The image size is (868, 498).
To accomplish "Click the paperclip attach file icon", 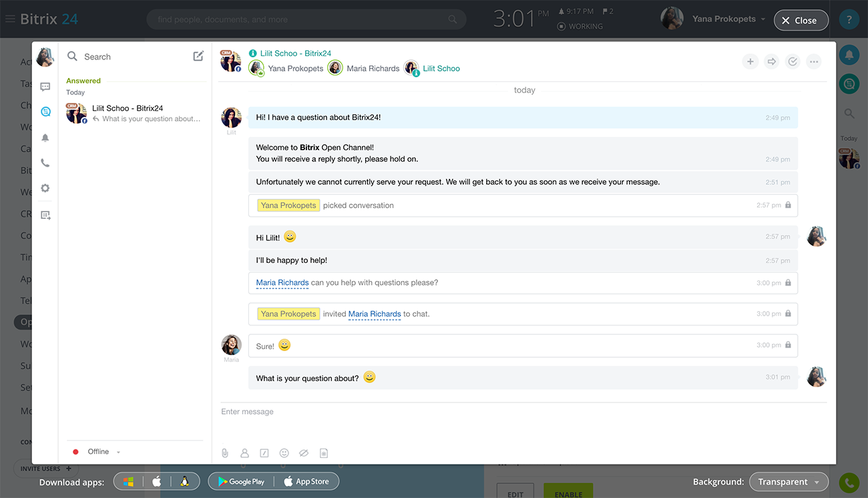I will pos(225,453).
